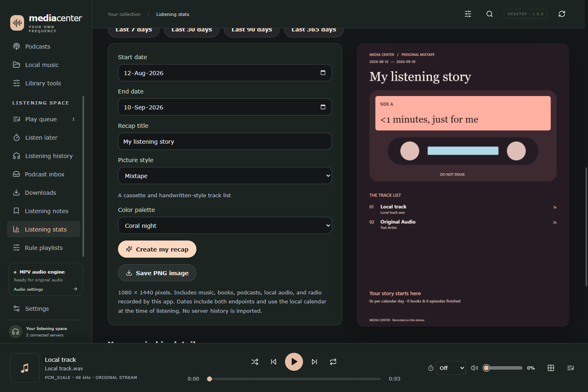Image resolution: width=588 pixels, height=392 pixels.
Task: Click the '0:03' track duration
Action: [x=394, y=379]
